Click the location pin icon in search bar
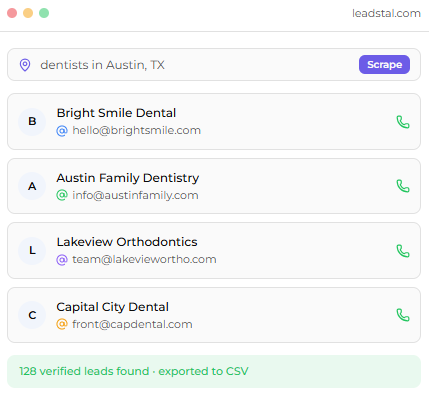 pos(25,65)
